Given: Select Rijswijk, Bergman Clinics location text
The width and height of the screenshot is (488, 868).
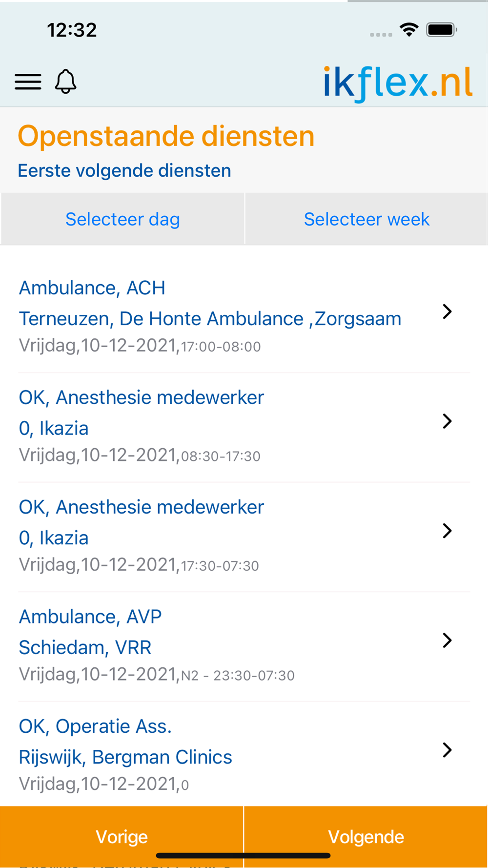Looking at the screenshot, I should pos(125,757).
